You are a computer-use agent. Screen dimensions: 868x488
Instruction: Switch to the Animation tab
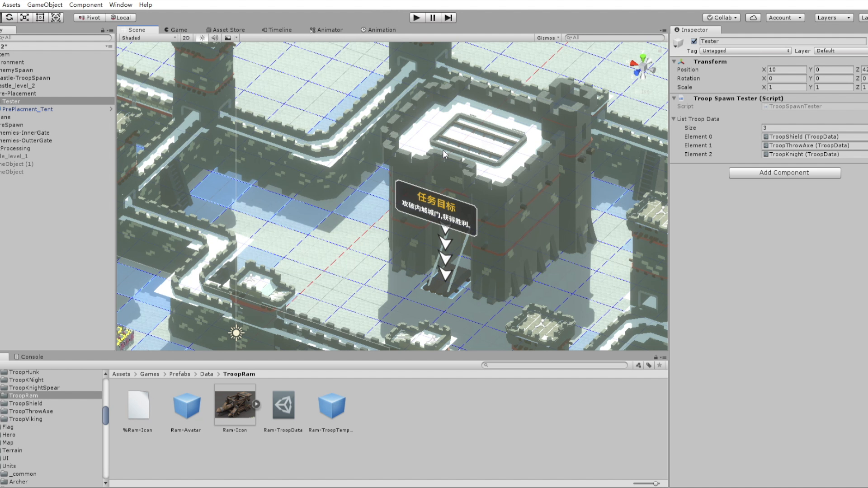(x=378, y=30)
